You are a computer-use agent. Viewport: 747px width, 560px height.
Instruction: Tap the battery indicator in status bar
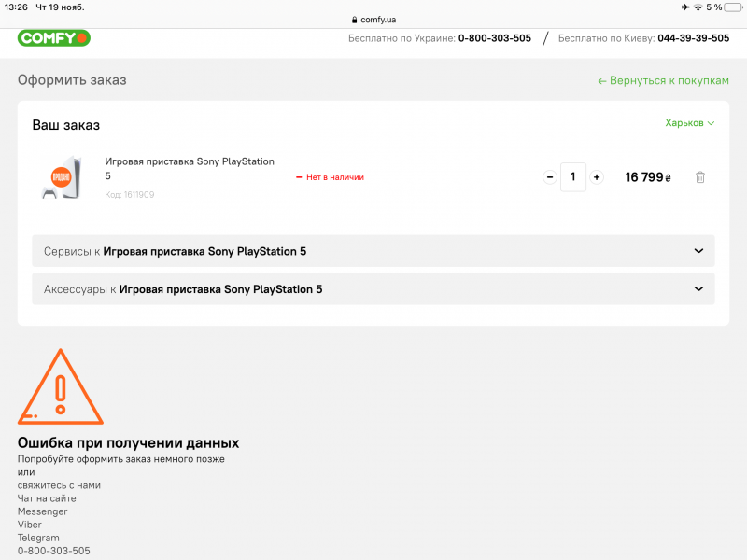pos(732,7)
